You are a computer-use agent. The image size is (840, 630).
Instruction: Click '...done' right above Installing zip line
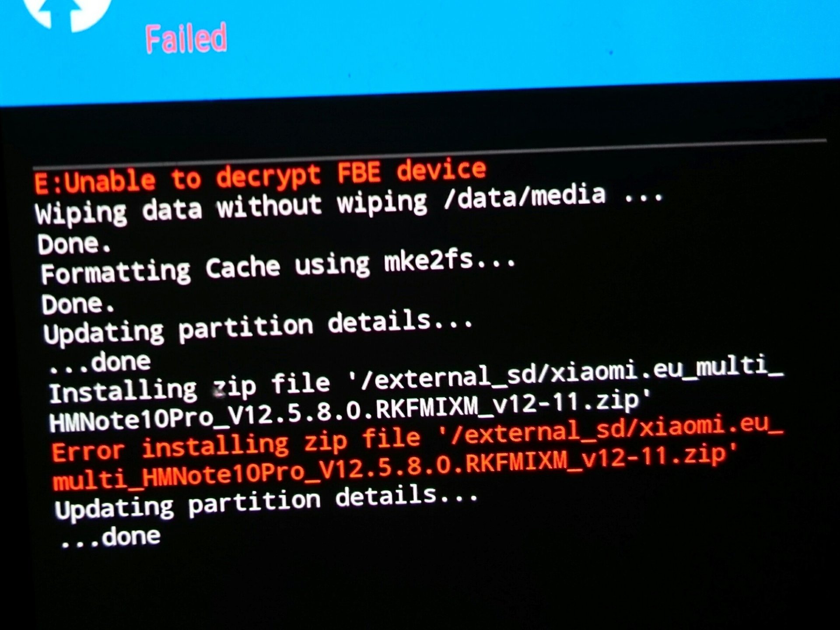click(x=100, y=363)
